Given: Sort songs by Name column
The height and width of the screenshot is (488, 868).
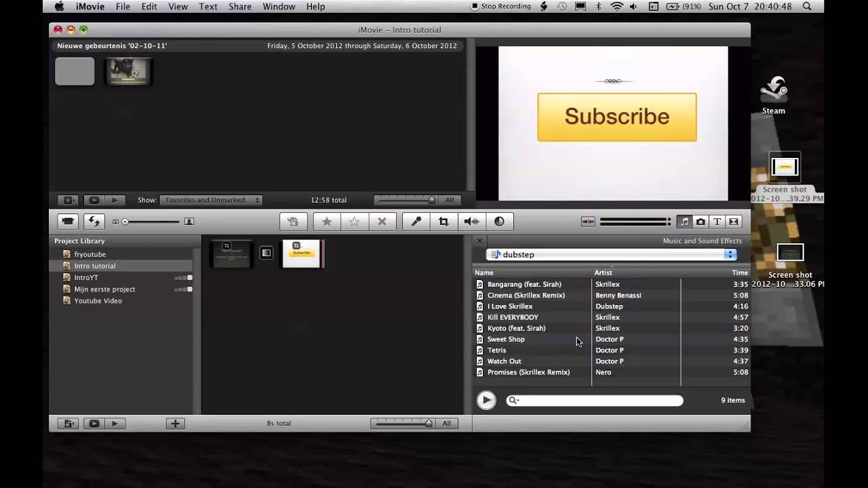Looking at the screenshot, I should (x=532, y=272).
